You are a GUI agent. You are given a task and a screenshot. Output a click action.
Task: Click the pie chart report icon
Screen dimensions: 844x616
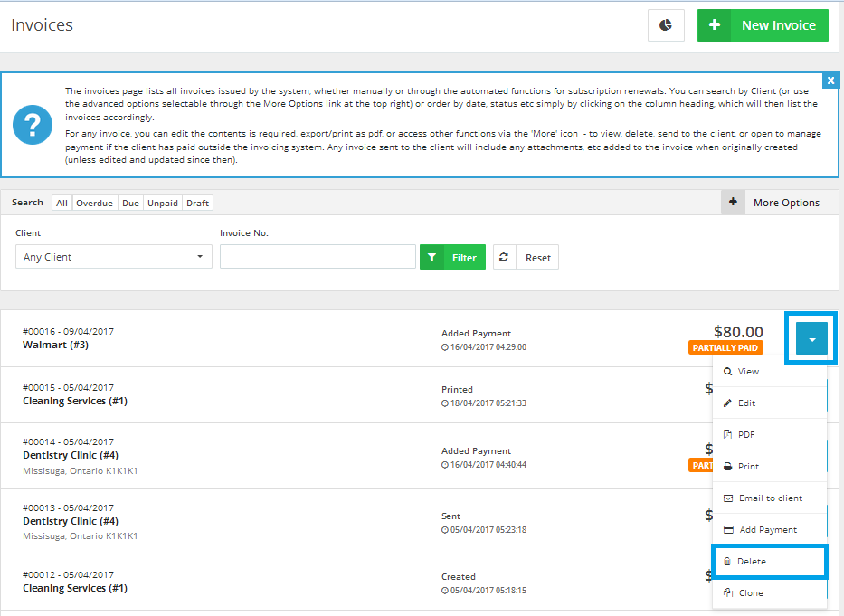(666, 25)
